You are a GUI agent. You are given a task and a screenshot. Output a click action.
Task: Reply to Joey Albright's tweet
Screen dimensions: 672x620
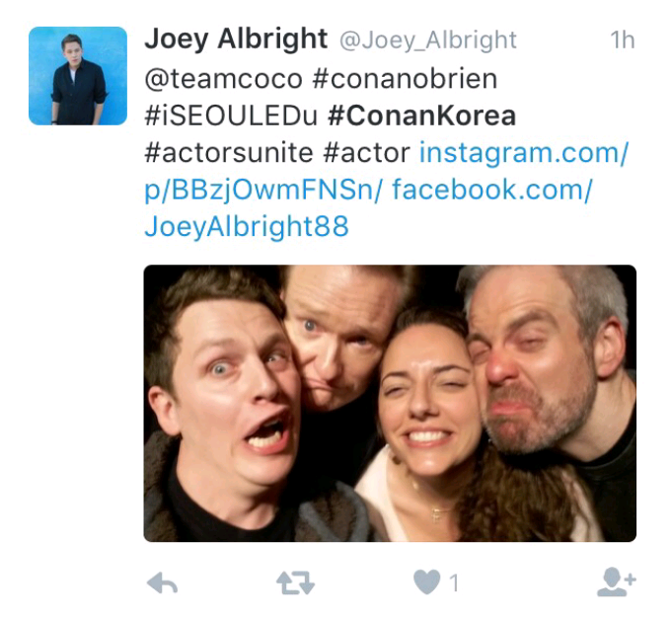tap(162, 582)
